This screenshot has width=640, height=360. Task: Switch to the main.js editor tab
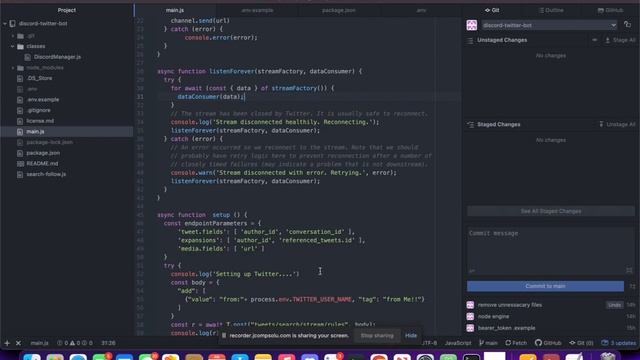(x=175, y=10)
